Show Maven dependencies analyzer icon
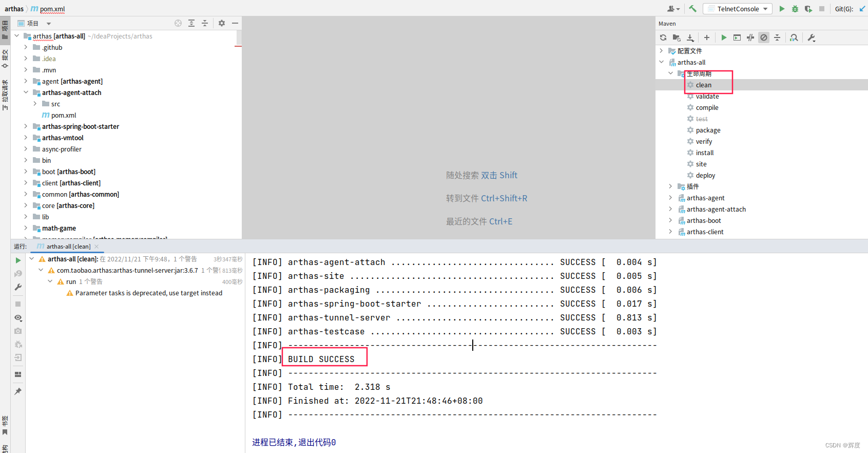Viewport: 868px width, 453px height. [x=794, y=37]
